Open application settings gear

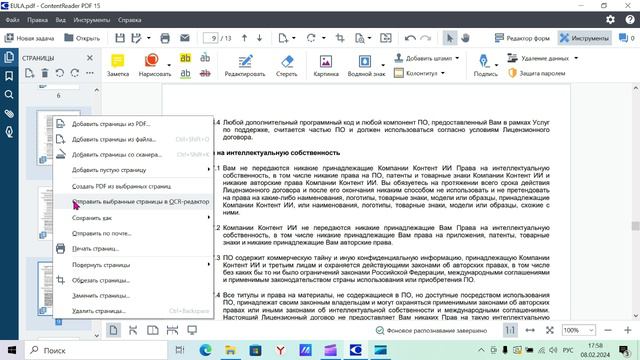[x=610, y=20]
